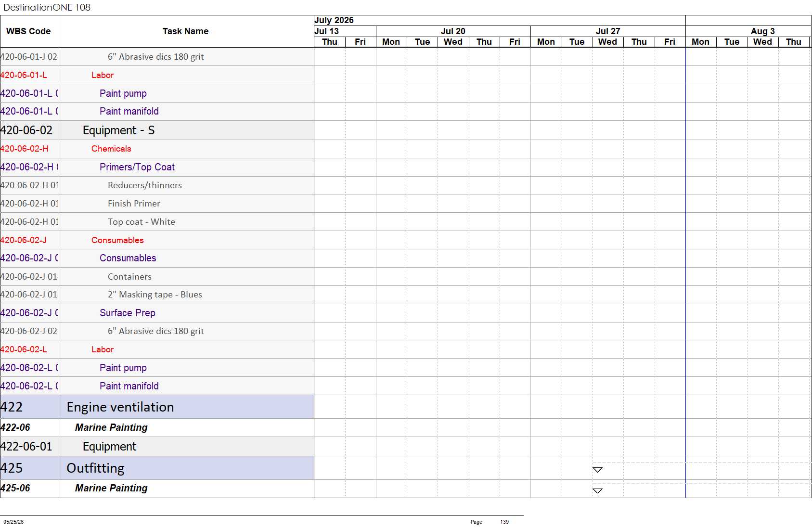
Task: Click the Jul 27 week header
Action: (608, 31)
